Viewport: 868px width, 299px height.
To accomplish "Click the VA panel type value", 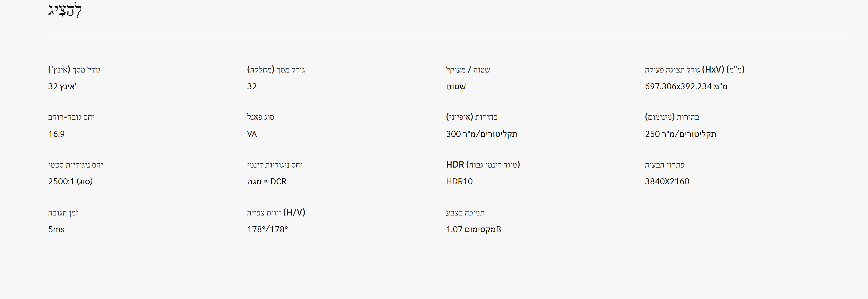I will coord(252,134).
